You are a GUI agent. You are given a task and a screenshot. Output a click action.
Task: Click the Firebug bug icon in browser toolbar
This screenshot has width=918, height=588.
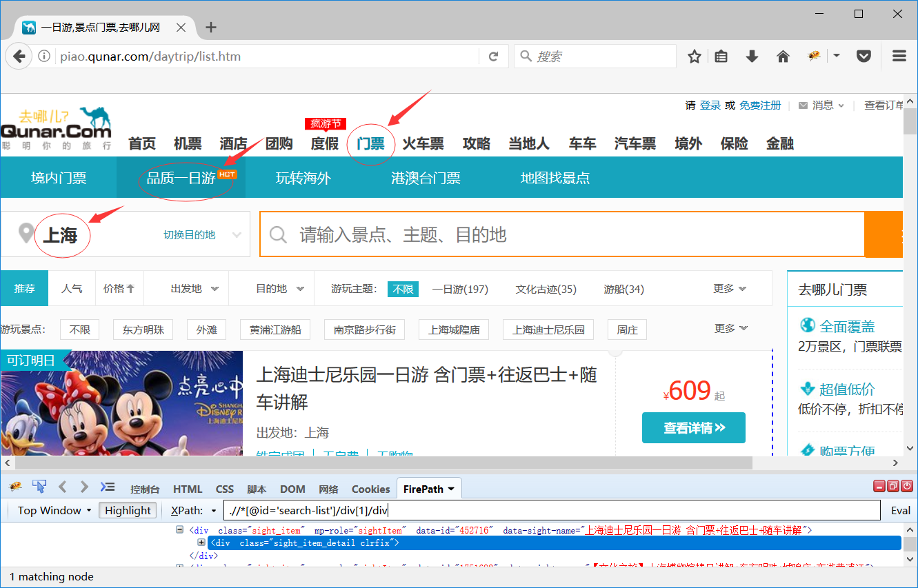pos(814,57)
